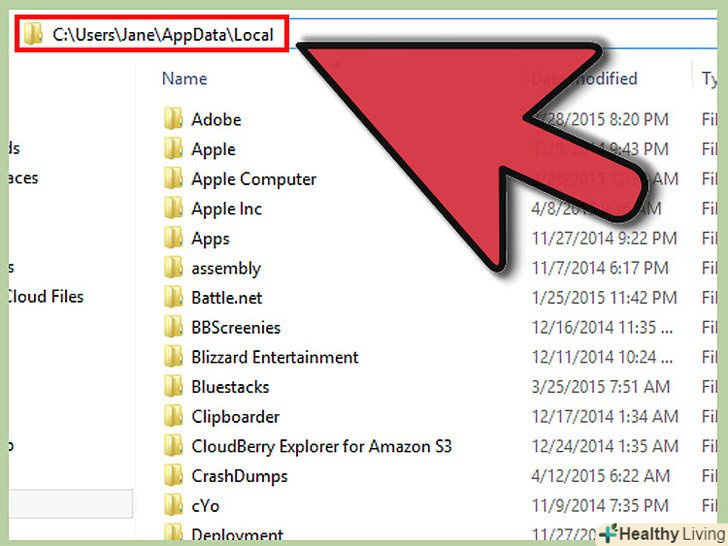728x546 pixels.
Task: Click the Name column header
Action: pos(184,78)
